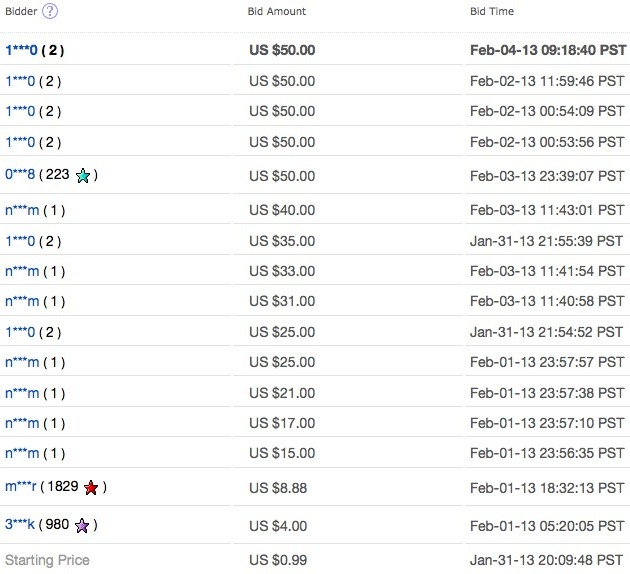The height and width of the screenshot is (574, 630).
Task: Click 1***0 on the US $35.00 bid
Action: coord(20,241)
